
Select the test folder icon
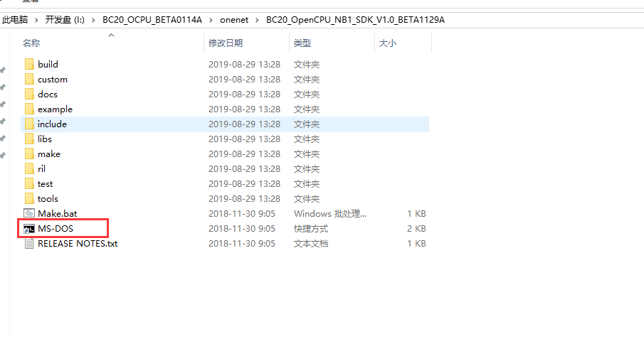(x=29, y=183)
